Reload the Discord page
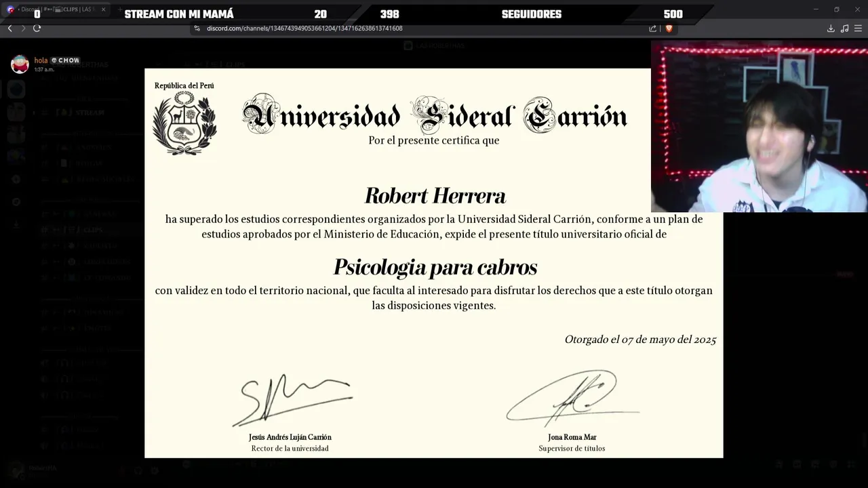 [37, 28]
